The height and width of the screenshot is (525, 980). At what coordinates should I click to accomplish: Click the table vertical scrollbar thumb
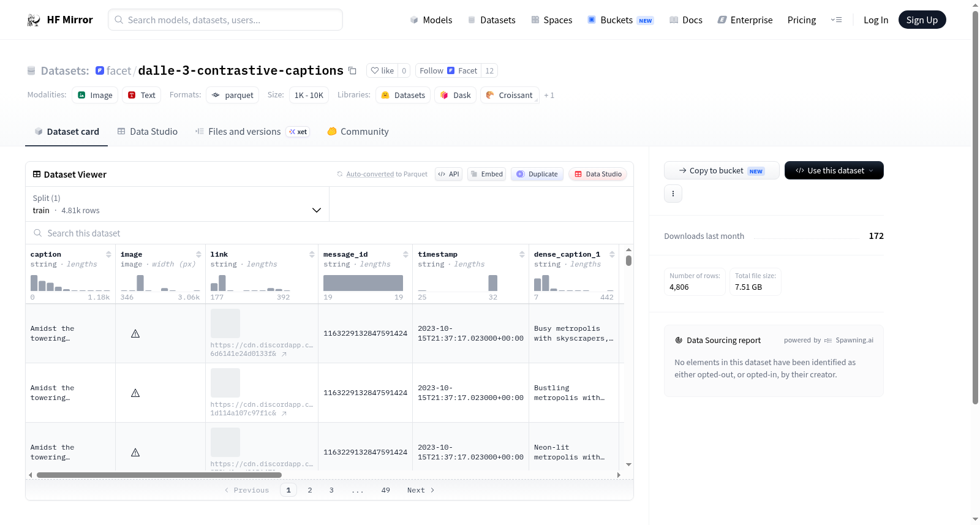click(628, 260)
